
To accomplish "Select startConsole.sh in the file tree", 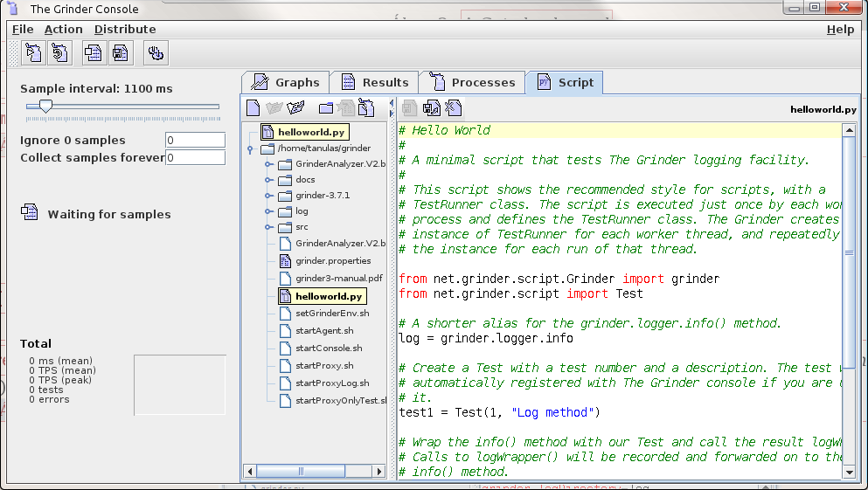I will [x=329, y=348].
